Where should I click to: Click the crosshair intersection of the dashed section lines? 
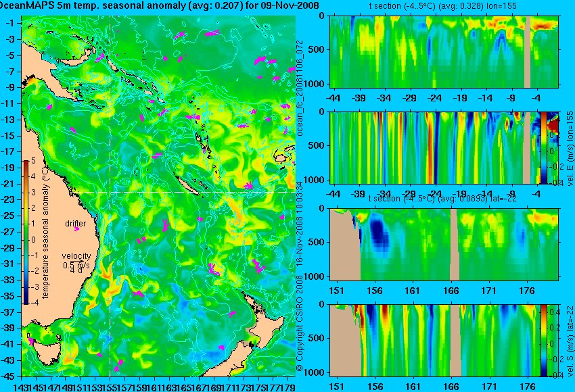(x=110, y=192)
